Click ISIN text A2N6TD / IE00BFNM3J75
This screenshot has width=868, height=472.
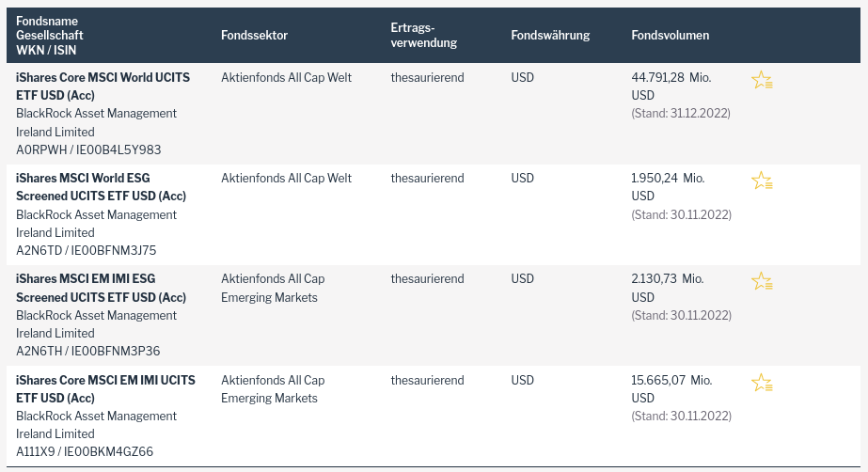pyautogui.click(x=87, y=250)
